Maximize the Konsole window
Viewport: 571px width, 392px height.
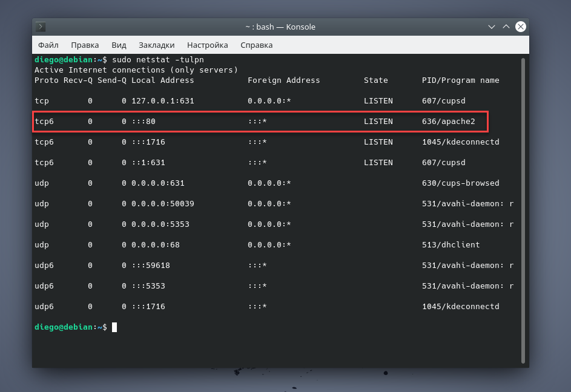coord(506,27)
